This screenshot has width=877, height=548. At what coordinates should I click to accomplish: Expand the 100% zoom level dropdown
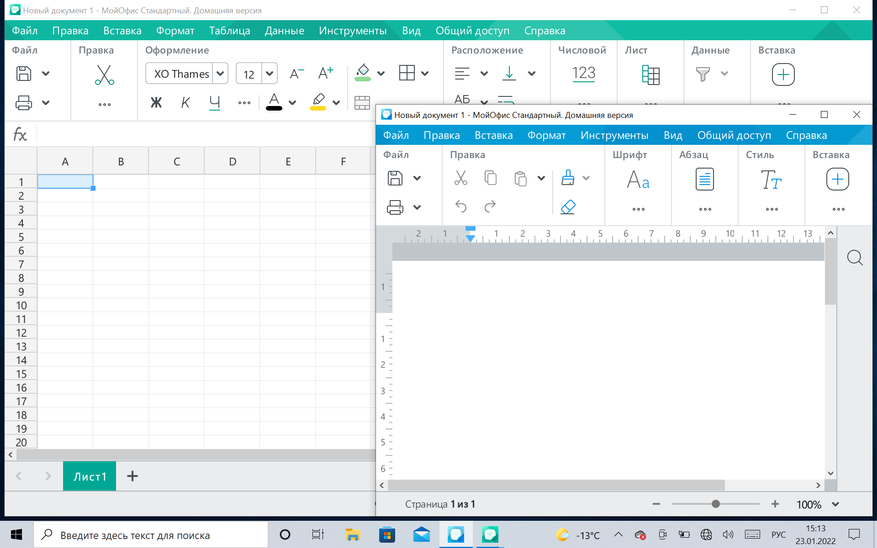pos(835,505)
